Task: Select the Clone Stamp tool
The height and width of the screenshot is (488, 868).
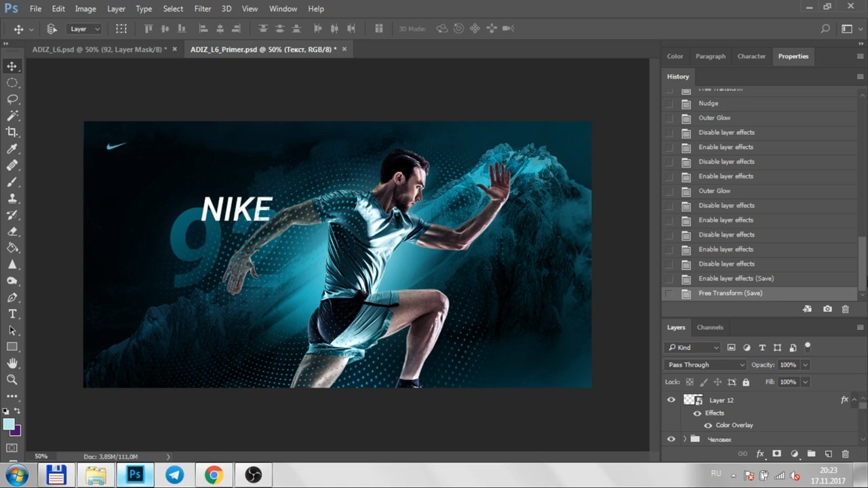Action: [x=12, y=199]
